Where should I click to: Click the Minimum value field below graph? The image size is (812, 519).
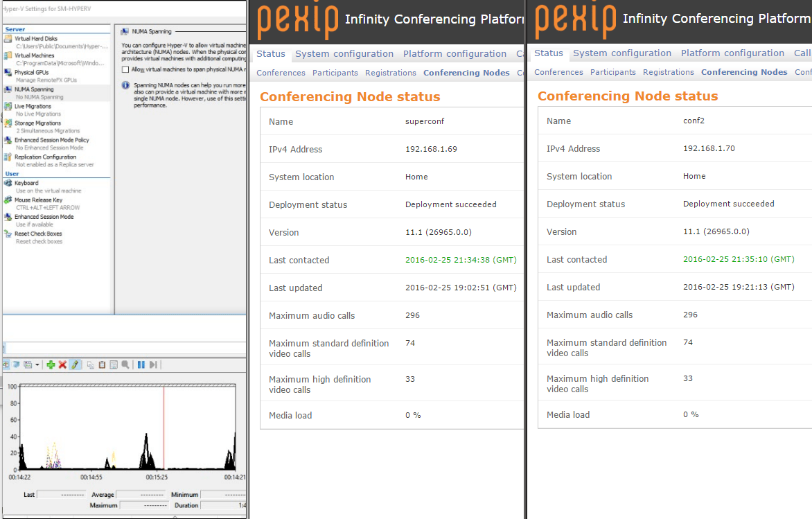(224, 495)
